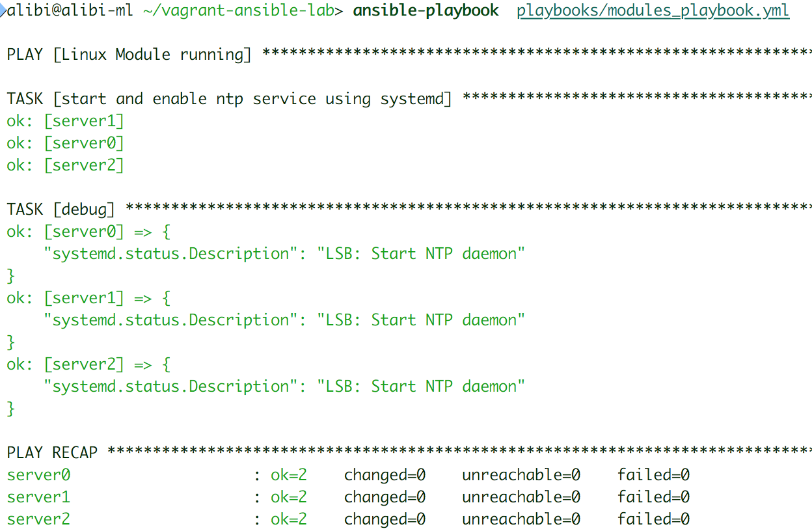Click server0 hostname in the play recap
Viewport: 812px width, 531px height.
pyautogui.click(x=38, y=475)
